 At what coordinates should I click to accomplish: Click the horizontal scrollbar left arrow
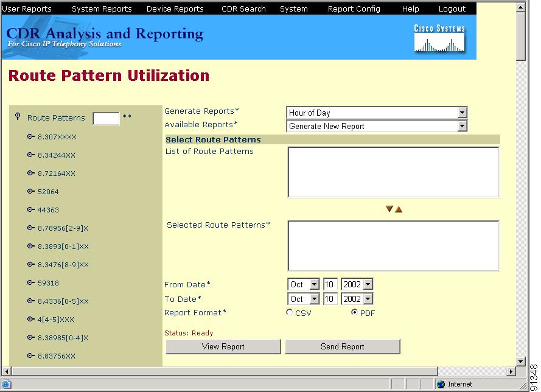7,371
